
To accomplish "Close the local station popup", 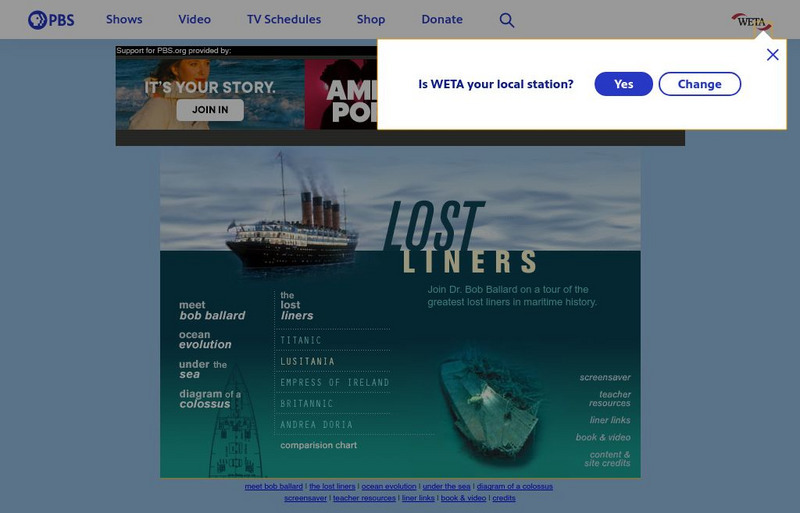I will pos(772,55).
